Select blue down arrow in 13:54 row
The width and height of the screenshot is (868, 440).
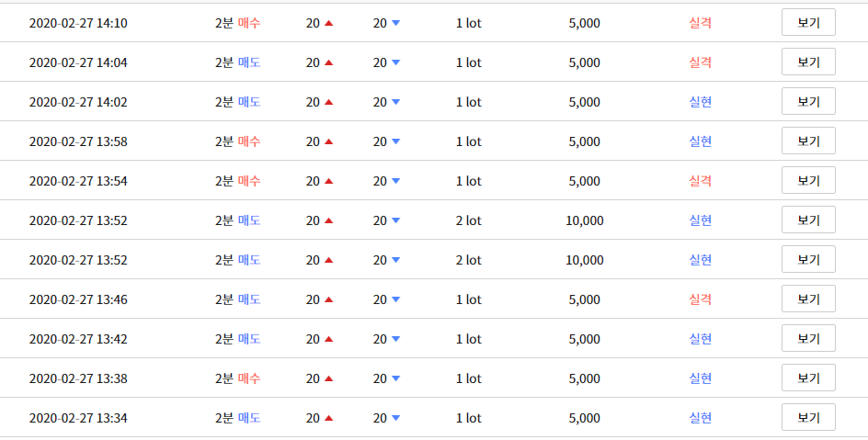(x=395, y=181)
